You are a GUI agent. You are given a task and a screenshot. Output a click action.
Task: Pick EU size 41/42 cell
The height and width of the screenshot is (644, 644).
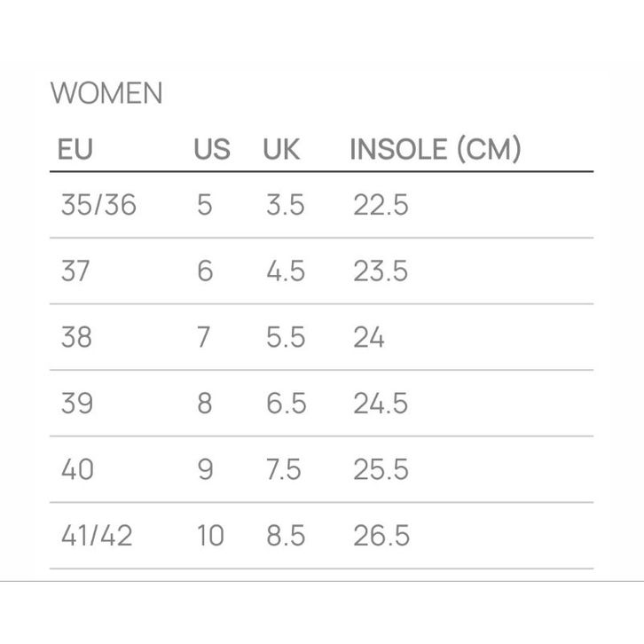click(97, 536)
